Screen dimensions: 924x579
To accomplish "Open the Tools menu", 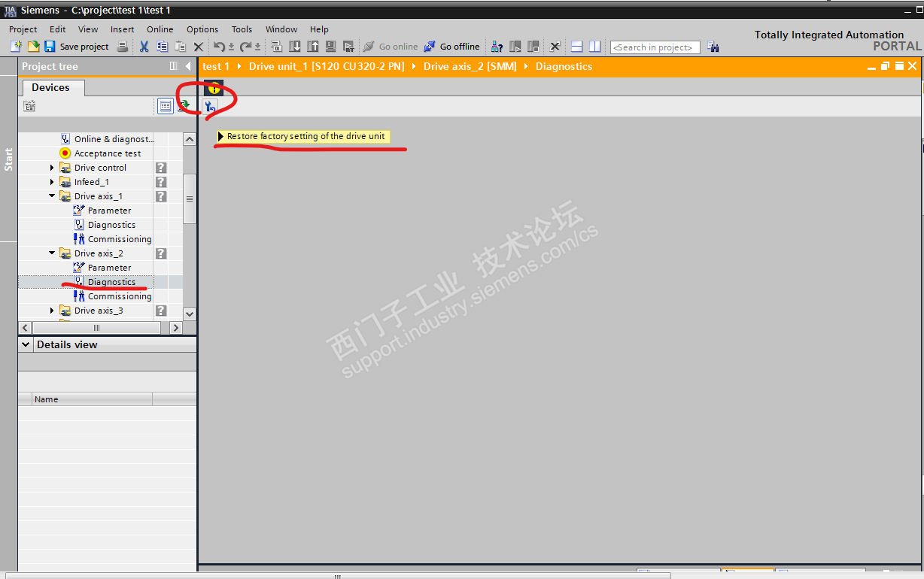I will (x=242, y=29).
